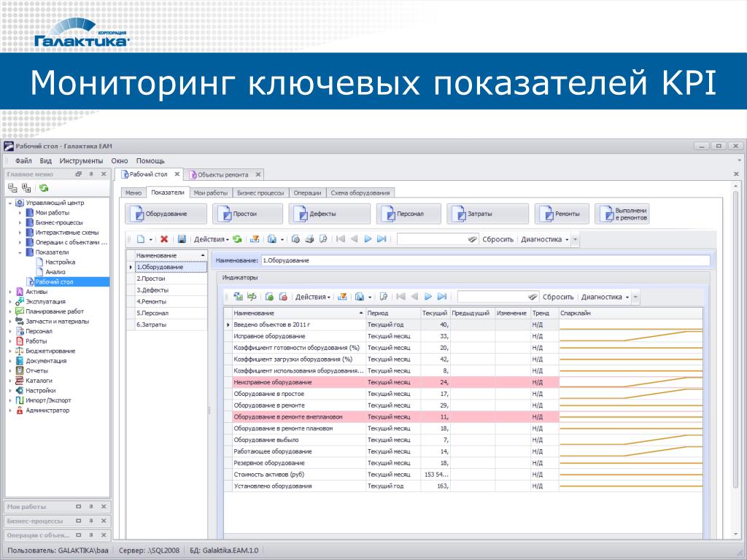This screenshot has height=560, width=747.
Task: Go to next record in Индикаторы toolbar
Action: point(427,297)
